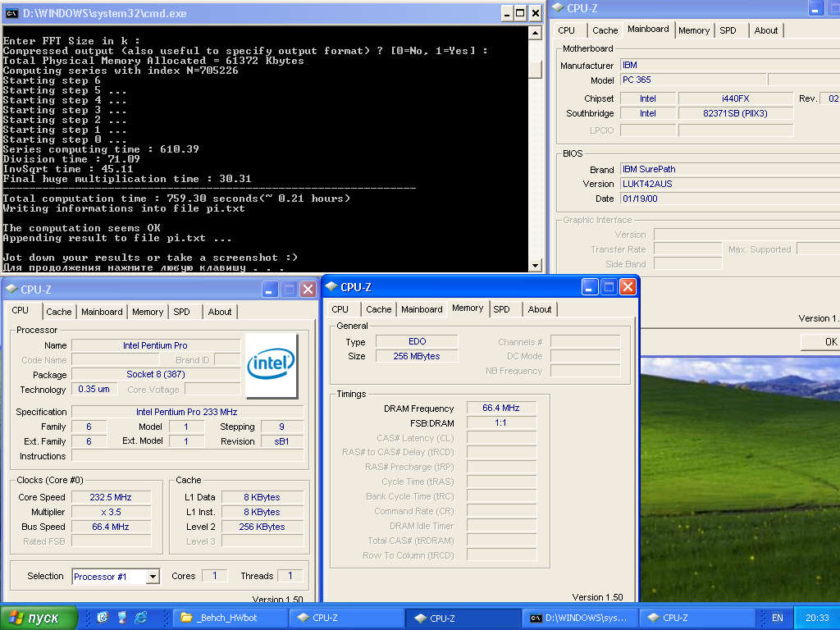Click the Southbridge '82371SB (PIIX3)' value
The image size is (840, 630).
tap(736, 113)
